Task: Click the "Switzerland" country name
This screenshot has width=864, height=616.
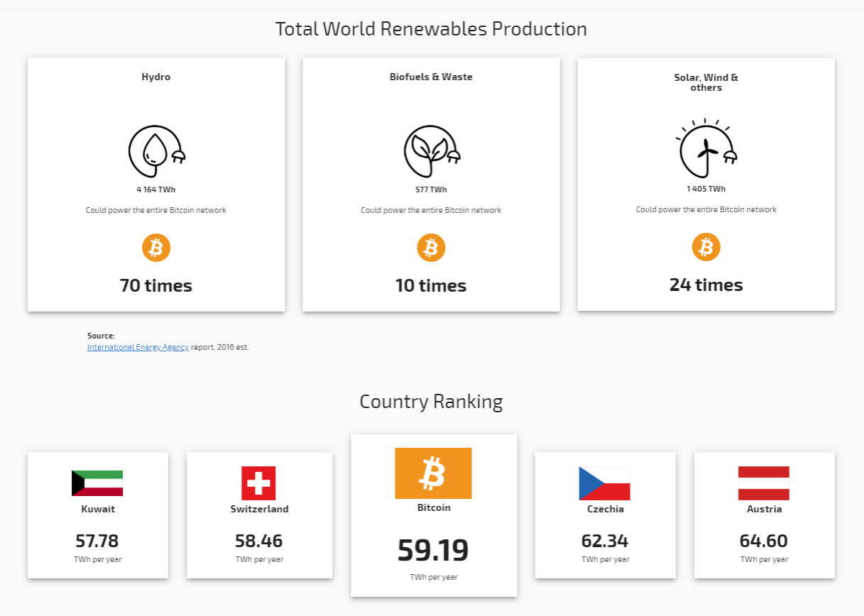Action: tap(260, 509)
